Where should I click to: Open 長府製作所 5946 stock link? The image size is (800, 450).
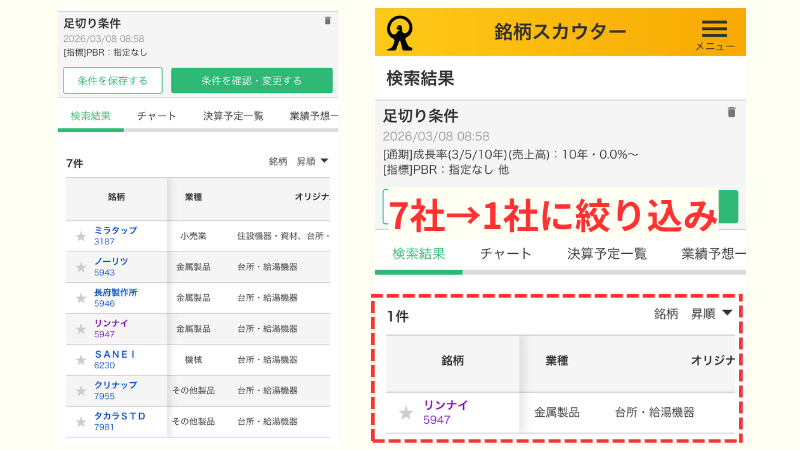coord(115,297)
